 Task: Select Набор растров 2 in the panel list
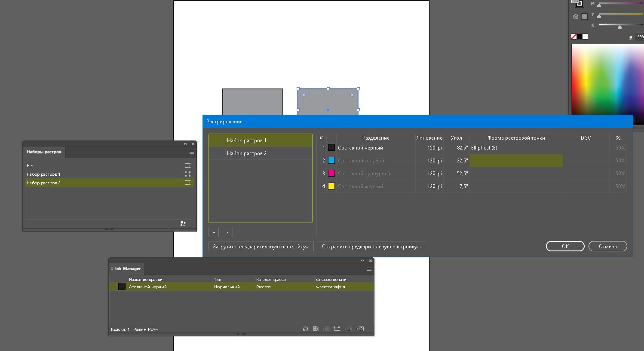pyautogui.click(x=110, y=183)
